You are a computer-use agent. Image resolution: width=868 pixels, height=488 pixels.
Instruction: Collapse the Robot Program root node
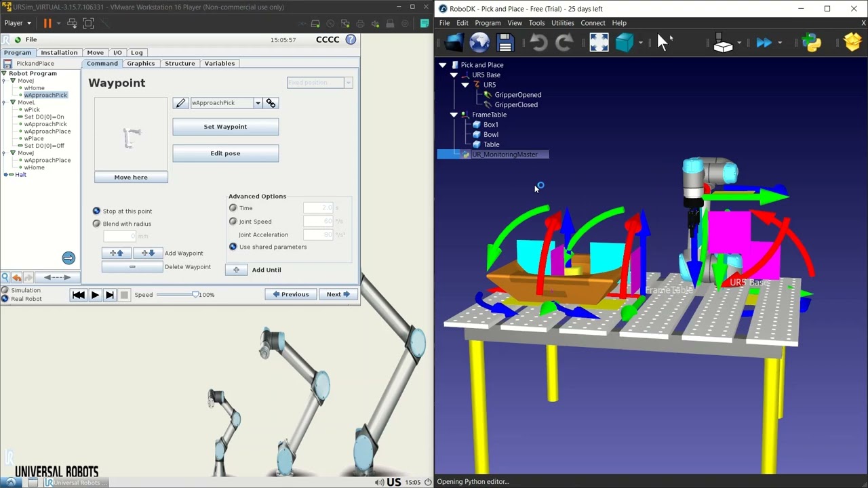click(x=4, y=73)
